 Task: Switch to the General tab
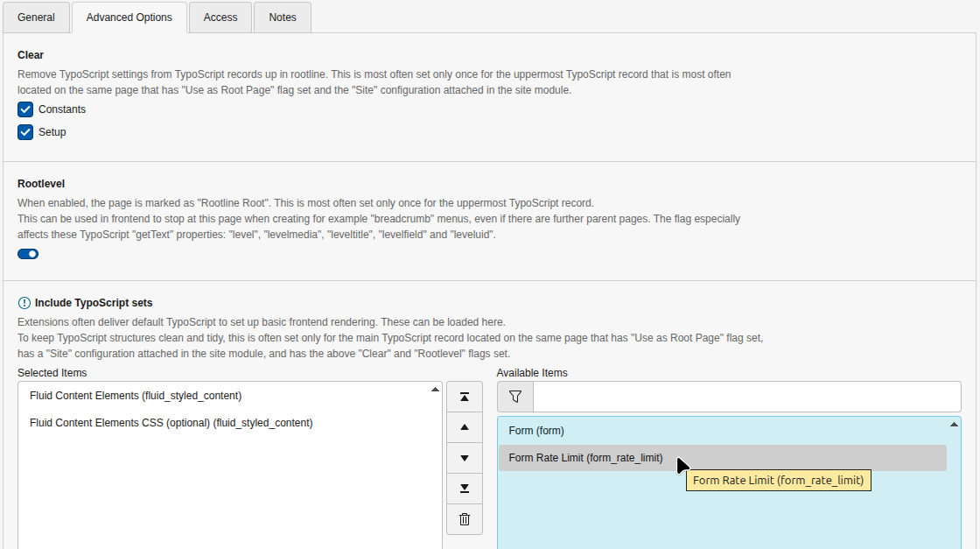click(x=36, y=17)
